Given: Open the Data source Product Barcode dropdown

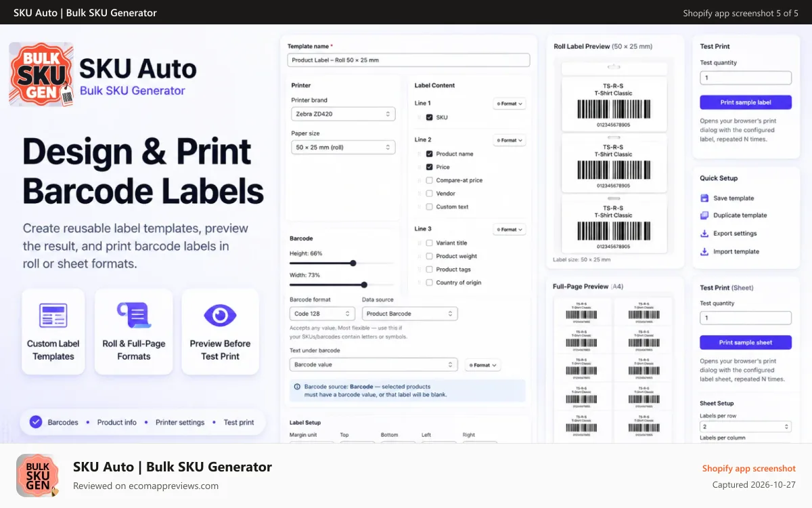Looking at the screenshot, I should (410, 314).
